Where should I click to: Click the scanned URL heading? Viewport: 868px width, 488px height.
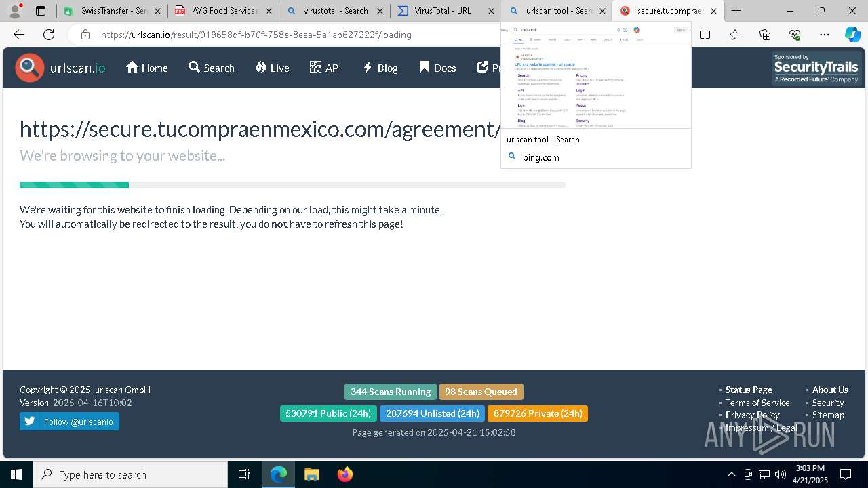[x=260, y=129]
